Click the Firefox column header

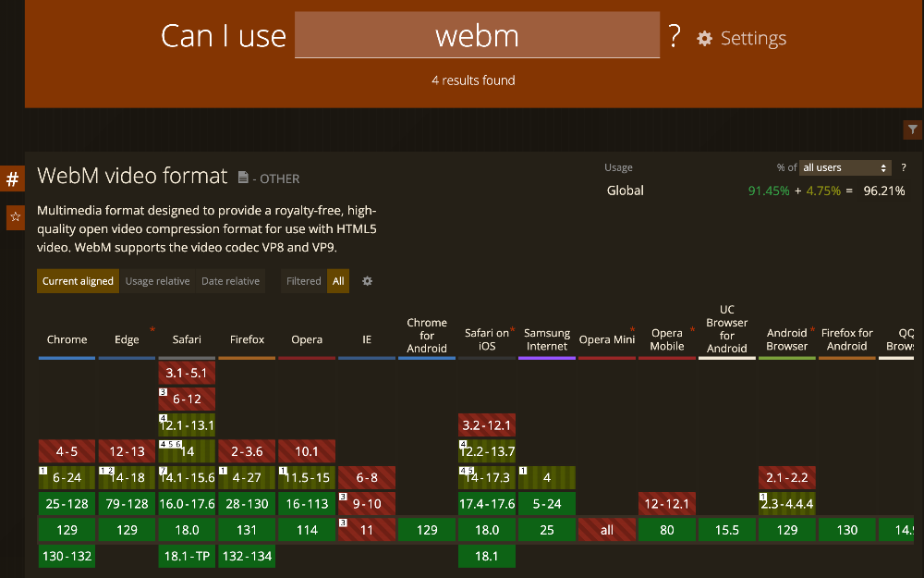(247, 339)
